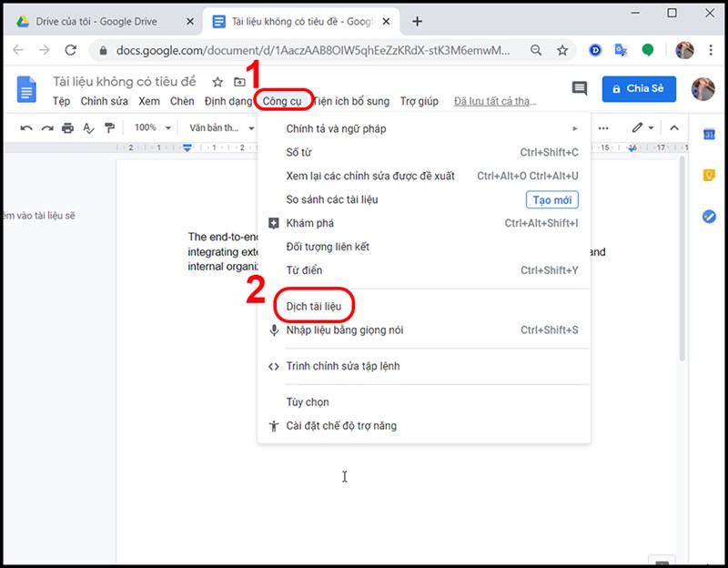
Task: Close the Tài liệu không có tiêu đề tab
Action: 386,21
